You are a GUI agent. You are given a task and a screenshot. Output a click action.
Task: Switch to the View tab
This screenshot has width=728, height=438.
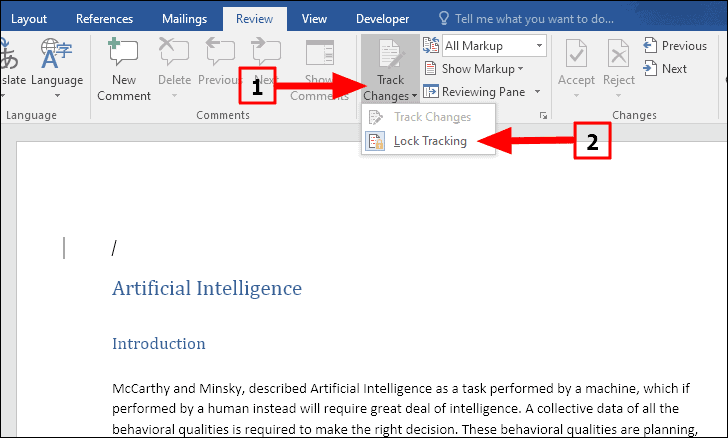click(x=314, y=18)
